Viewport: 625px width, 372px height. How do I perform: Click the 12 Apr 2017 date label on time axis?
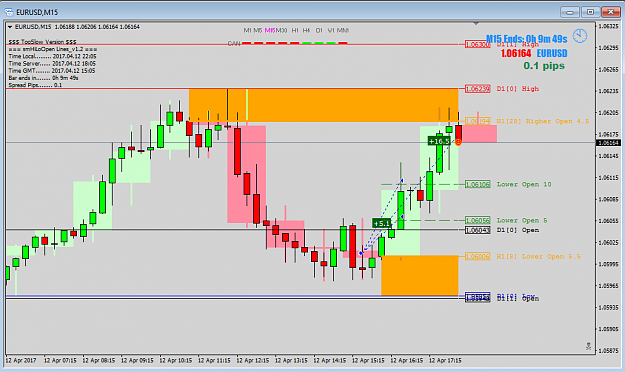pyautogui.click(x=21, y=360)
